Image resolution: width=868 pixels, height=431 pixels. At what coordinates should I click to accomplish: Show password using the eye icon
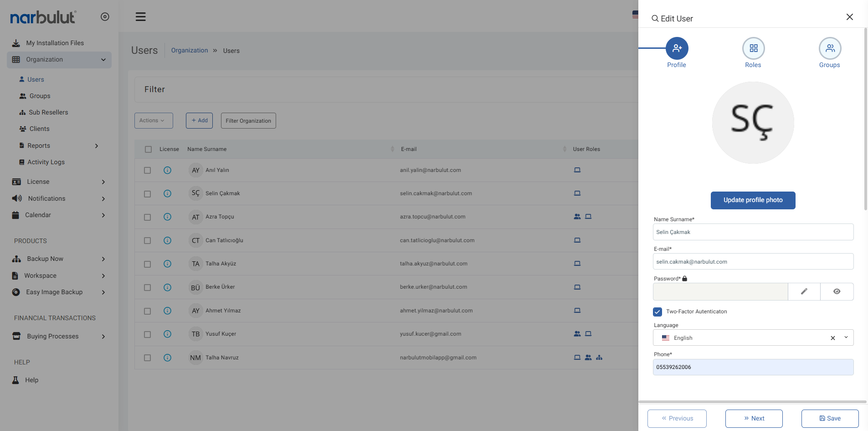coord(837,291)
